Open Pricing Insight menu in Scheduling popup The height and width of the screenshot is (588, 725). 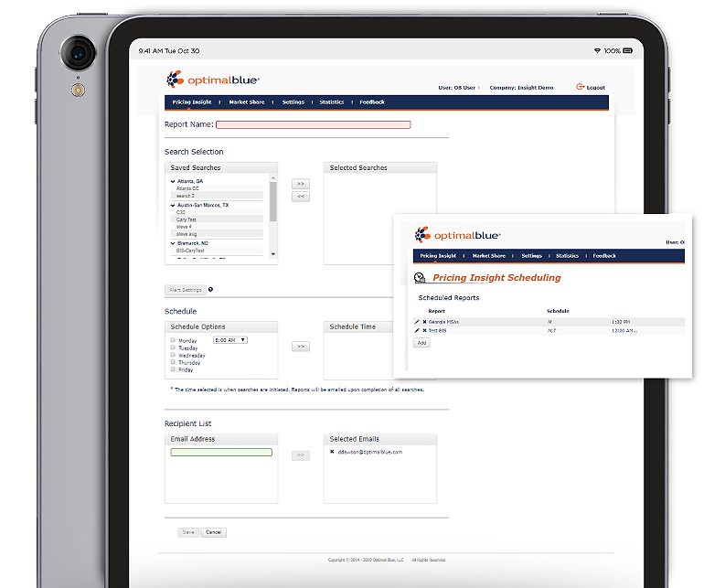coord(438,255)
